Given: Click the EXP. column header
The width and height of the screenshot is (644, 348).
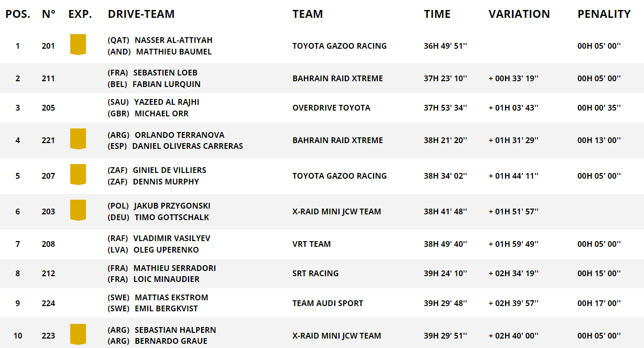Looking at the screenshot, I should (x=80, y=14).
